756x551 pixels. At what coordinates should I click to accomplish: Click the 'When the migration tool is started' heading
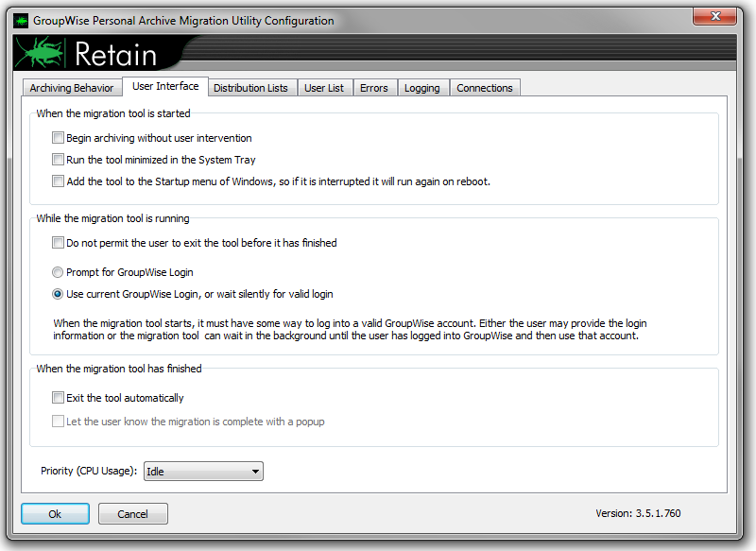coord(113,113)
